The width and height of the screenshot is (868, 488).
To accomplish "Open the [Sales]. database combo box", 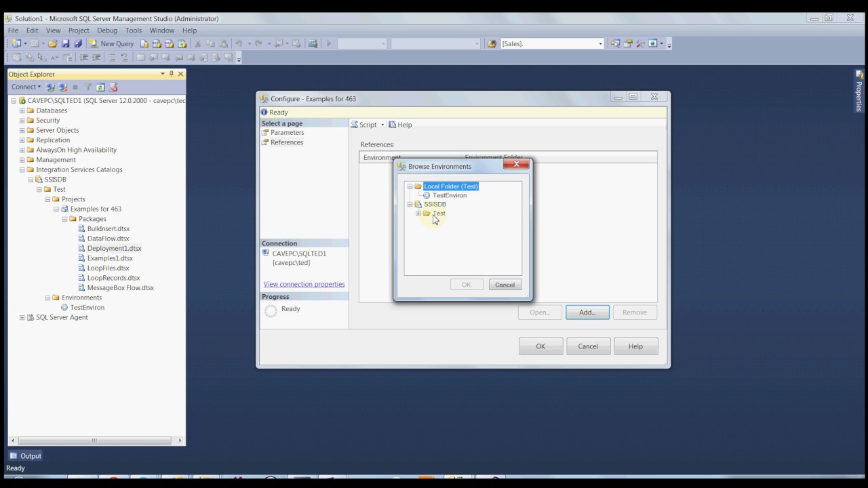I will (600, 43).
